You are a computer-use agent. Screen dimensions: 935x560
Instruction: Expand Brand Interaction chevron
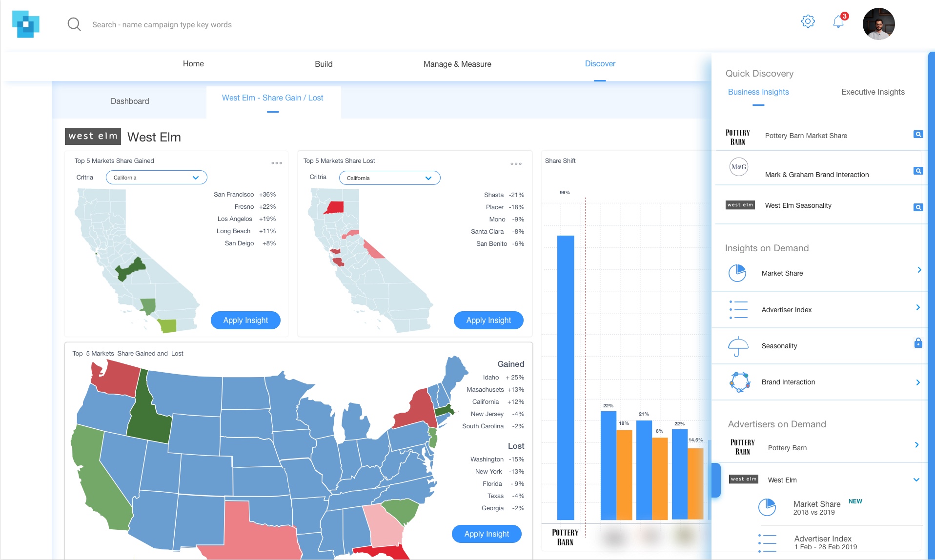[918, 382]
